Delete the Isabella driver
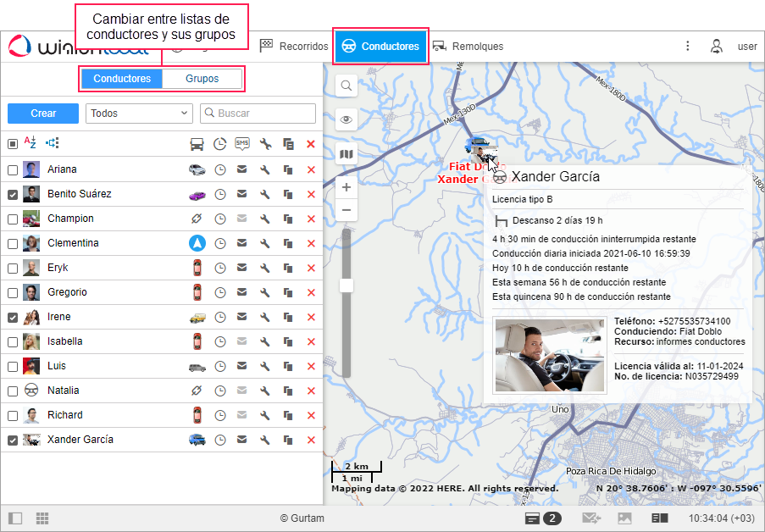This screenshot has height=532, width=765. click(x=311, y=341)
